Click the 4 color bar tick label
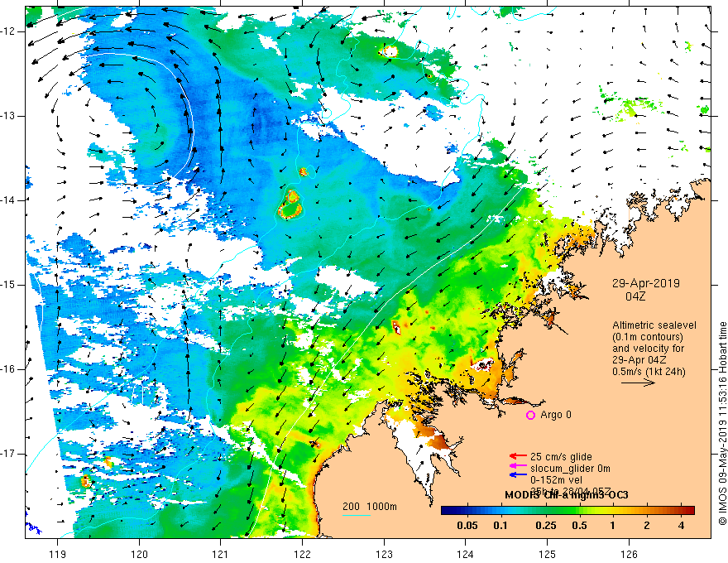The image size is (728, 563). [681, 526]
